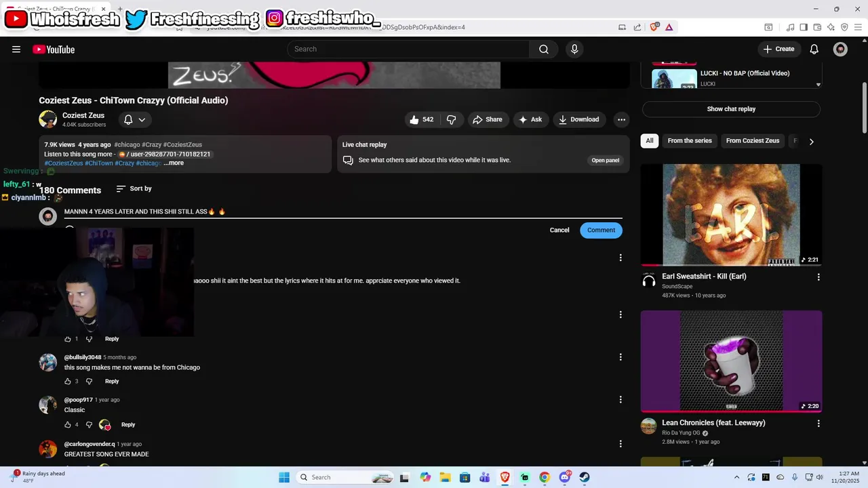
Task: Open LUCKI - NO BAP playlist thumbnail
Action: 674,79
